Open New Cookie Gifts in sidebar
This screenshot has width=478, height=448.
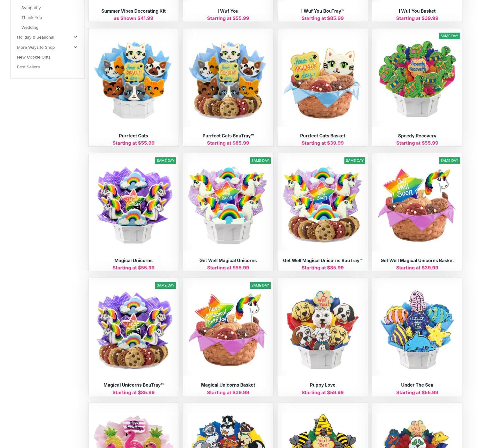(x=34, y=57)
